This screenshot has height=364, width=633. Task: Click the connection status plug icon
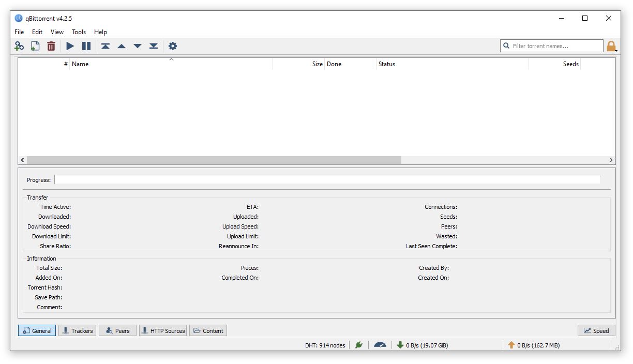click(x=359, y=345)
